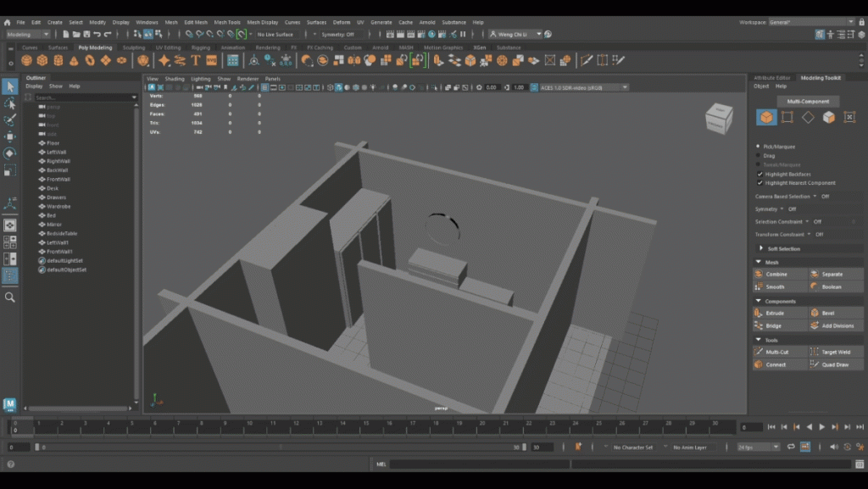
Task: Choose Vertex selection mode in Modeling Toolkit
Action: click(787, 117)
